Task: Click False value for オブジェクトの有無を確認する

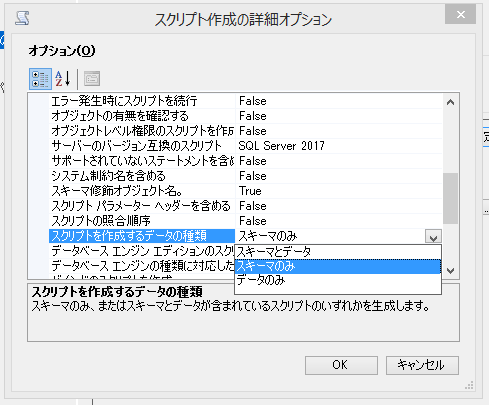Action: [x=253, y=116]
